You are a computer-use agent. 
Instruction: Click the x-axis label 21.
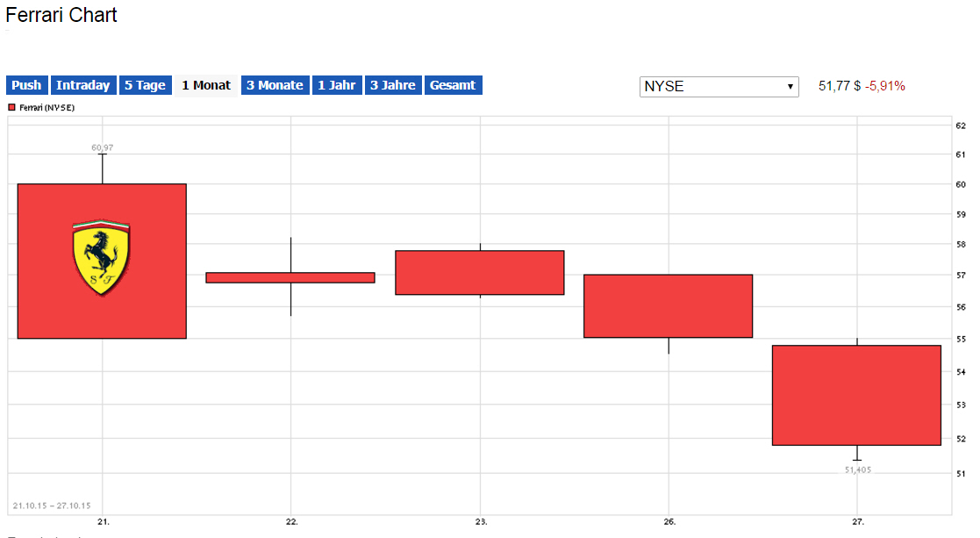(x=104, y=521)
